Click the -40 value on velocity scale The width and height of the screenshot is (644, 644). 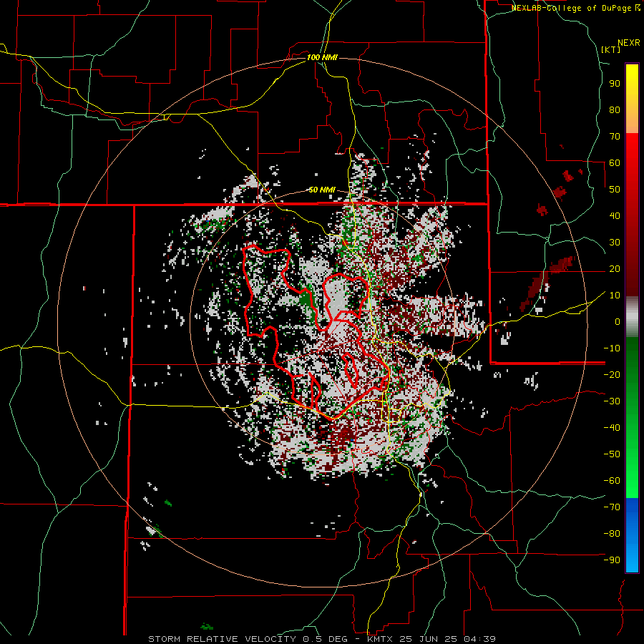[x=612, y=428]
